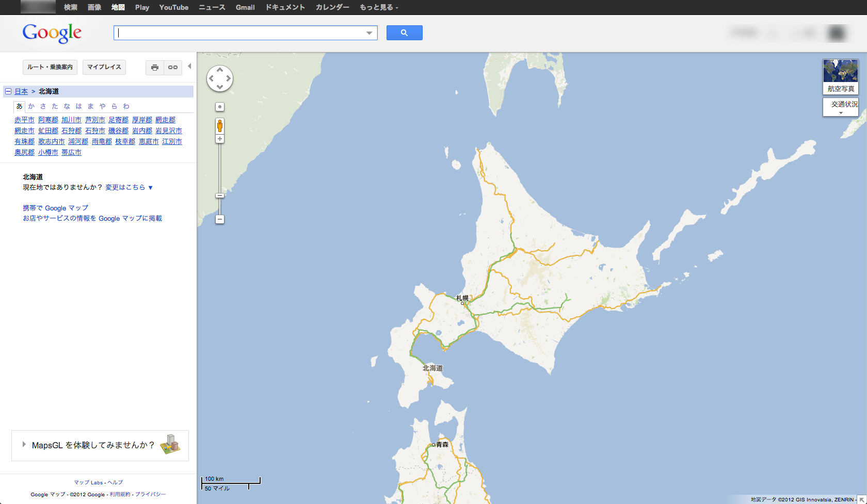
Task: Open the 変更はこちら location dropdown
Action: tap(129, 187)
